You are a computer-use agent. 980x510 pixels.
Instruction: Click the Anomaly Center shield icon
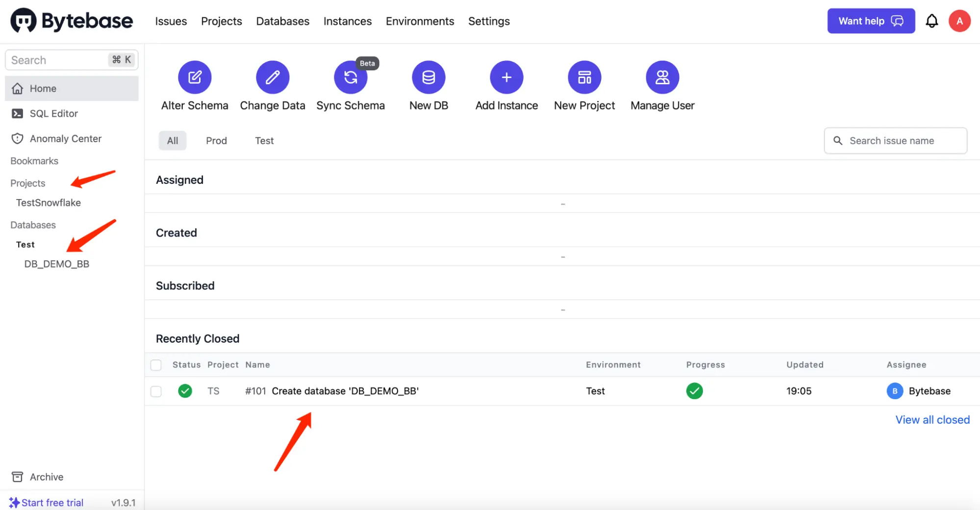(18, 139)
